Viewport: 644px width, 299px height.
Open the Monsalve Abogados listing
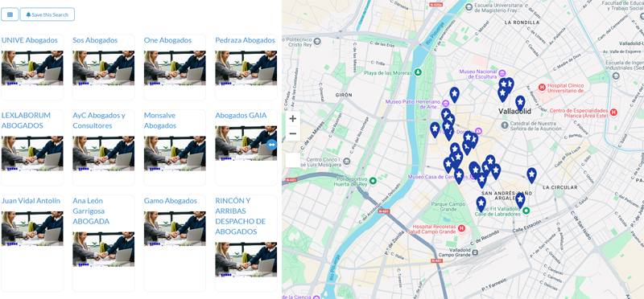(x=160, y=121)
